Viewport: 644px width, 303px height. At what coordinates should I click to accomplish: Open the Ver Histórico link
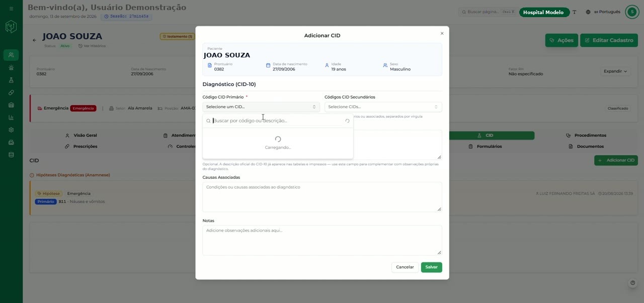92,46
